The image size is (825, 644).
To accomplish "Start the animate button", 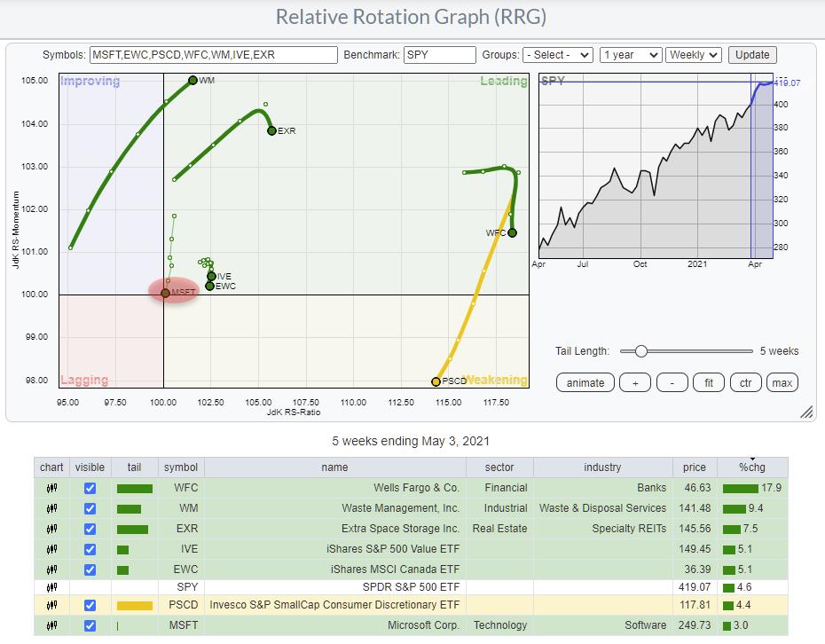I will click(585, 382).
